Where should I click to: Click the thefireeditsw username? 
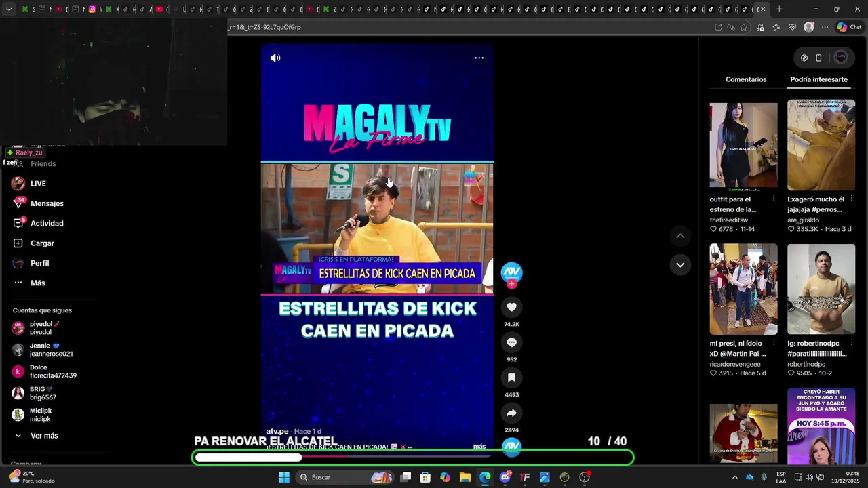(729, 220)
